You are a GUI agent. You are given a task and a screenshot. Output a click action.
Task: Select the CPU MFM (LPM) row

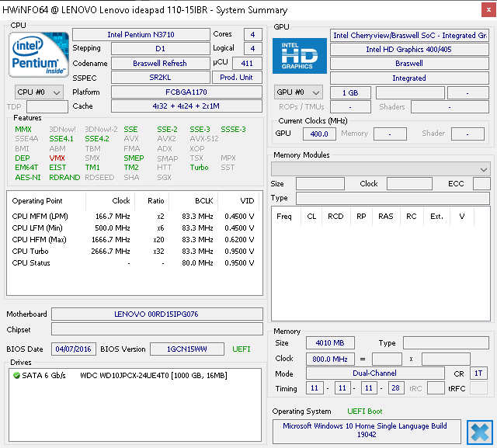pos(133,217)
